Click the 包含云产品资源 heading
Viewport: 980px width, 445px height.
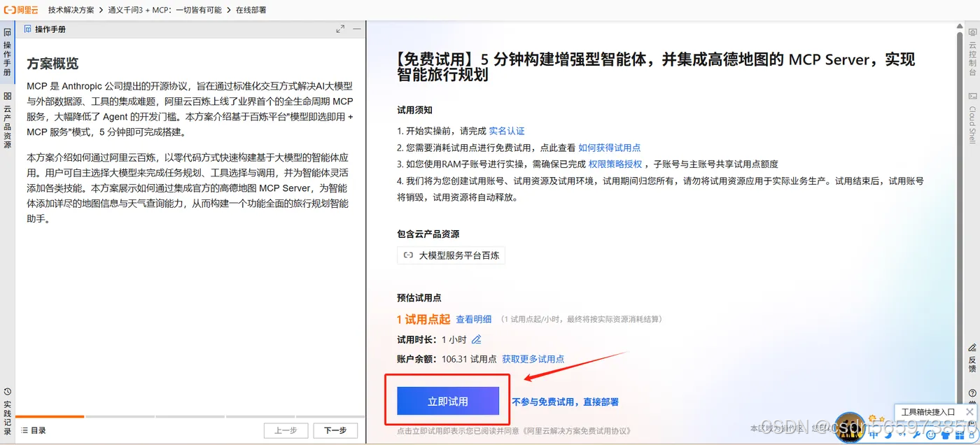pos(428,234)
